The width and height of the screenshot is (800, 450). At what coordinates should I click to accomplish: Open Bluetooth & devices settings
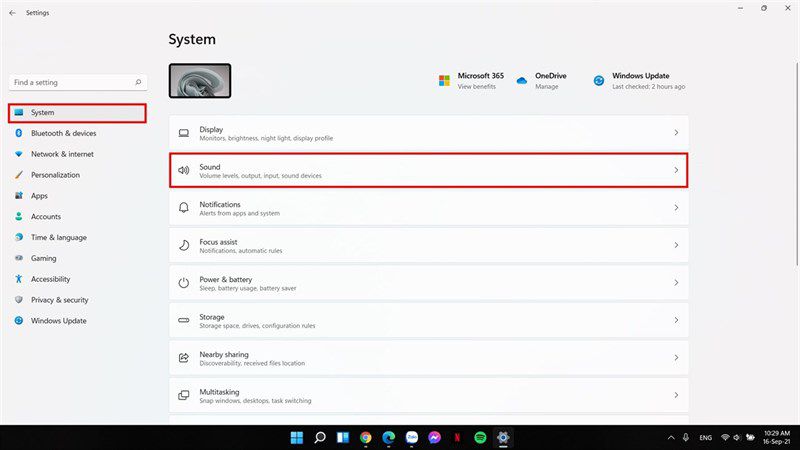[77, 133]
